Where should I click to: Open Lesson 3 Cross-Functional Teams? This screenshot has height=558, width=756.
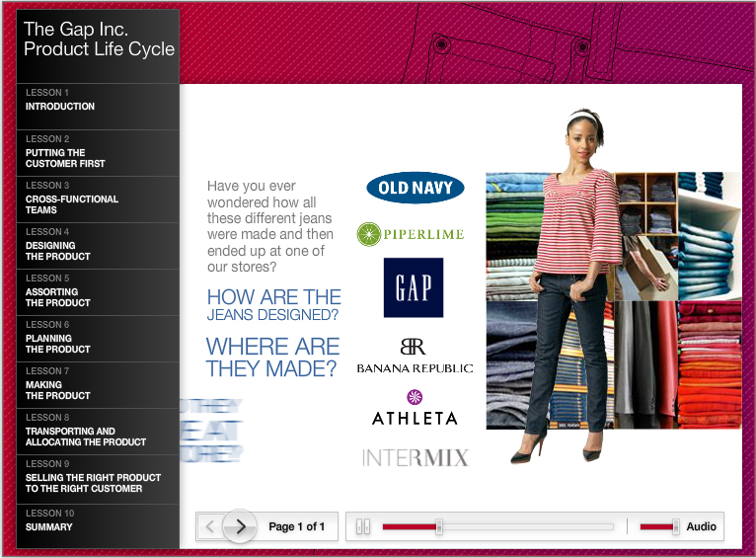(98, 199)
